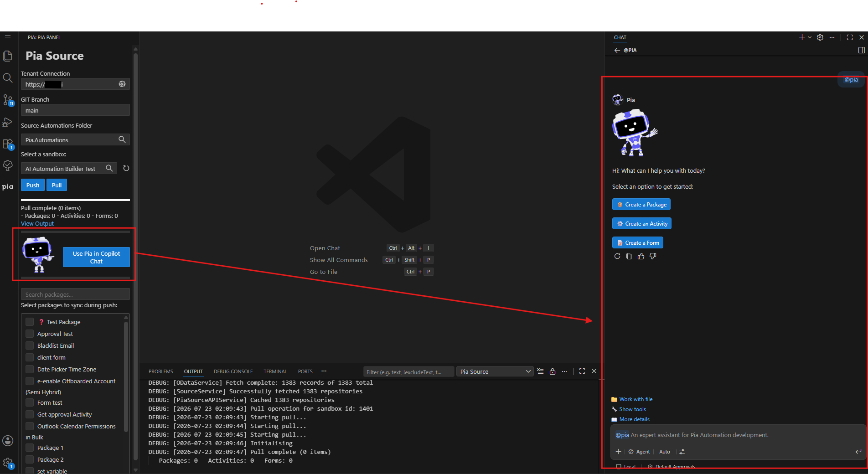Click the Push button

coord(33,185)
